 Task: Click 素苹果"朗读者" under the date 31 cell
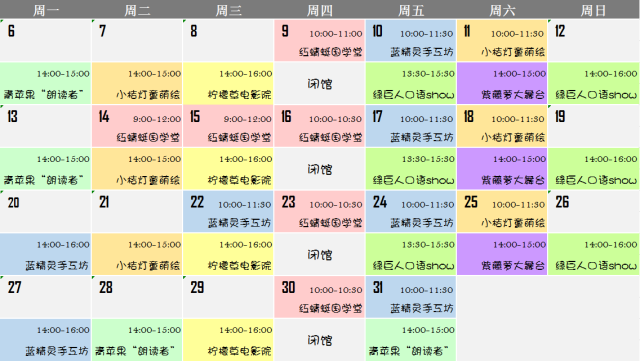(409, 351)
